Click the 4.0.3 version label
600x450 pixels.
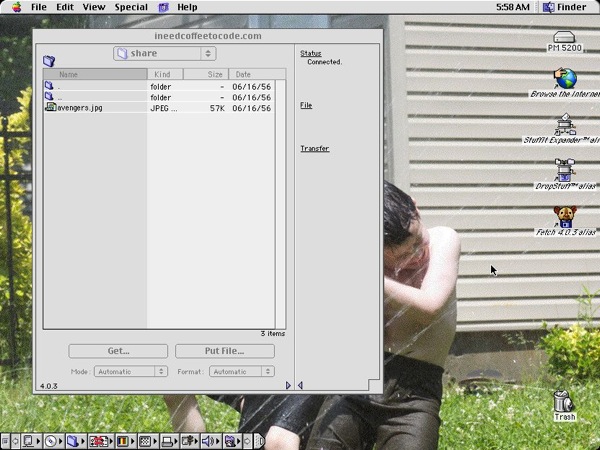(x=49, y=386)
